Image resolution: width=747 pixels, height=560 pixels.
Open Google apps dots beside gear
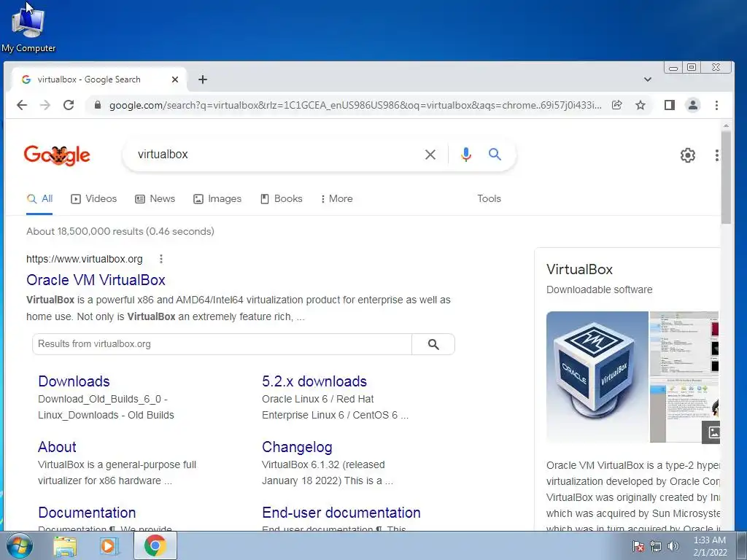[x=716, y=155]
